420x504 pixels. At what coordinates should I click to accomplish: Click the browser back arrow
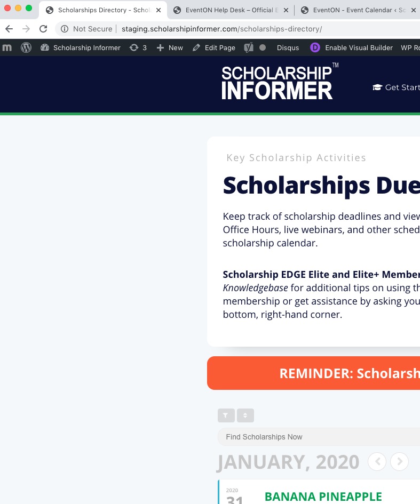click(x=9, y=29)
